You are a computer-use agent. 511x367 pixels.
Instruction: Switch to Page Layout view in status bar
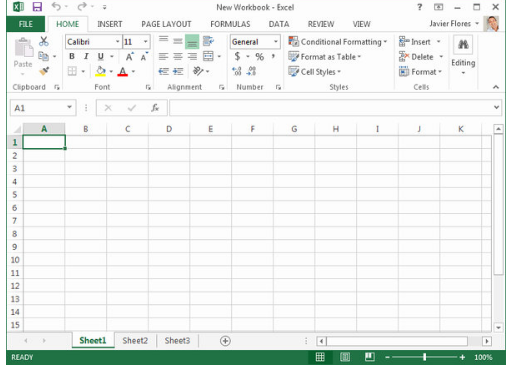[x=345, y=357]
